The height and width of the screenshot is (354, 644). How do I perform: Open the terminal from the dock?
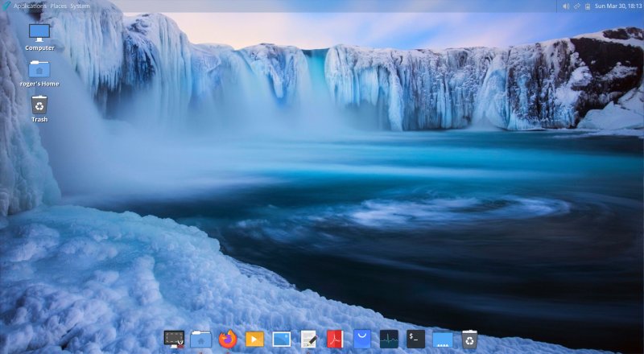[415, 339]
